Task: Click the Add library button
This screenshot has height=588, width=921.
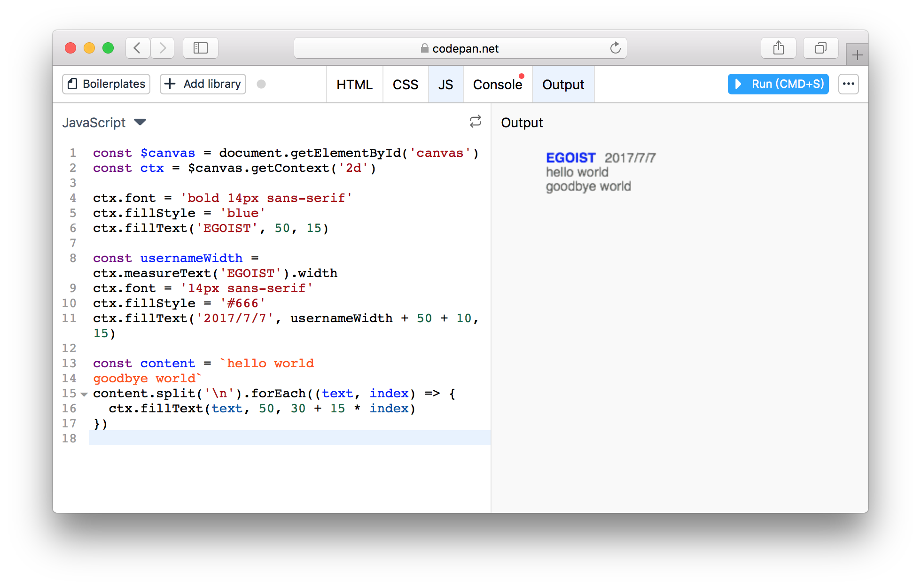Action: (203, 84)
